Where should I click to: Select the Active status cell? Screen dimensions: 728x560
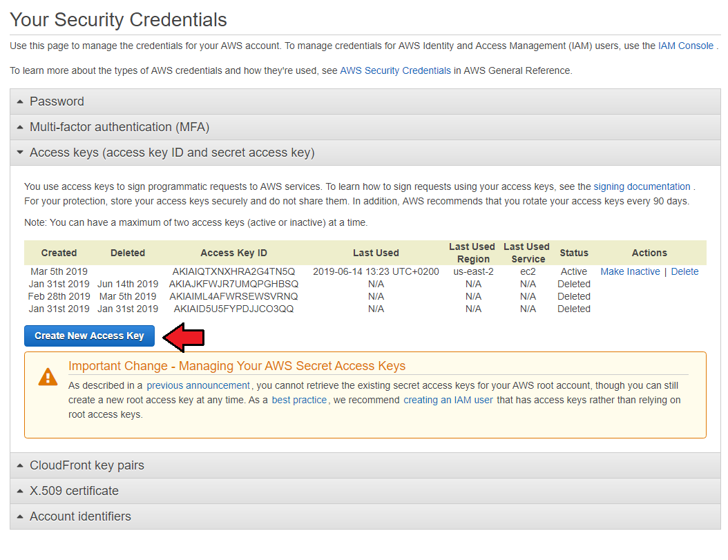pos(574,271)
